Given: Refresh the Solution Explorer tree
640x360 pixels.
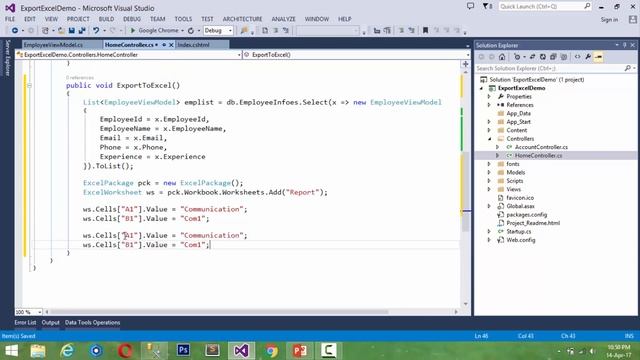Looking at the screenshot, I should tap(543, 57).
